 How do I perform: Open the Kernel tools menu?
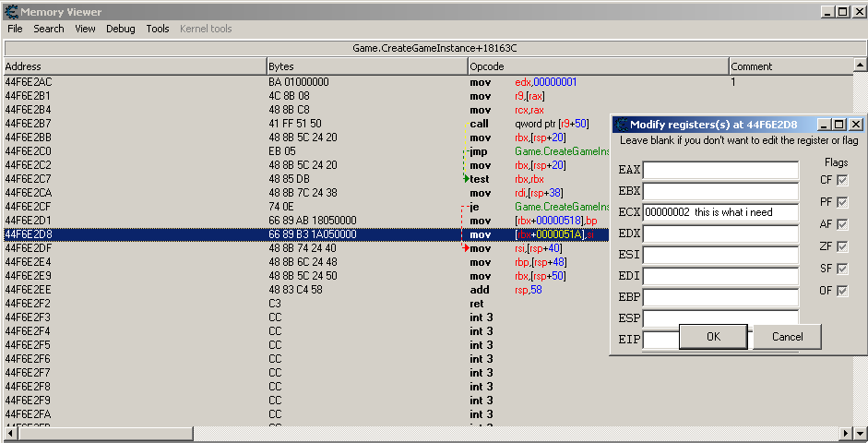click(206, 29)
